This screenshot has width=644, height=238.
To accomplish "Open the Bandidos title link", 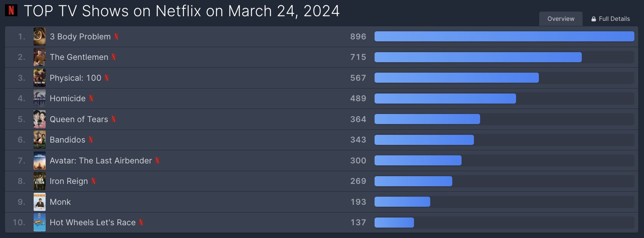I will coord(68,140).
